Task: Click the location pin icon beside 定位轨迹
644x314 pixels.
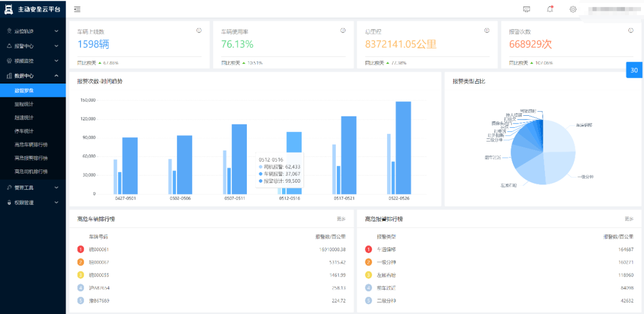Action: pyautogui.click(x=10, y=31)
